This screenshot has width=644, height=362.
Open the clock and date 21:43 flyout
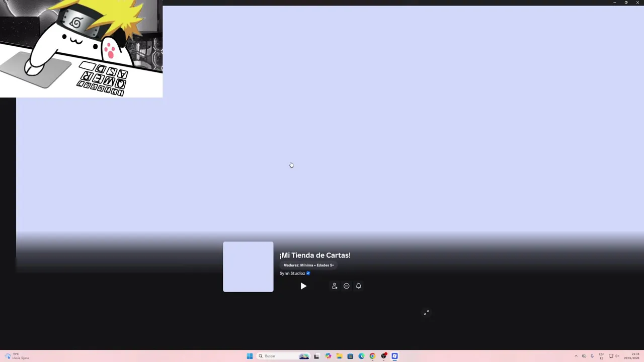(632, 356)
